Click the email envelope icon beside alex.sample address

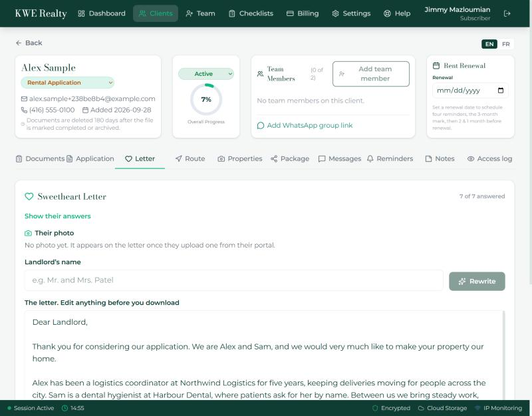24,99
